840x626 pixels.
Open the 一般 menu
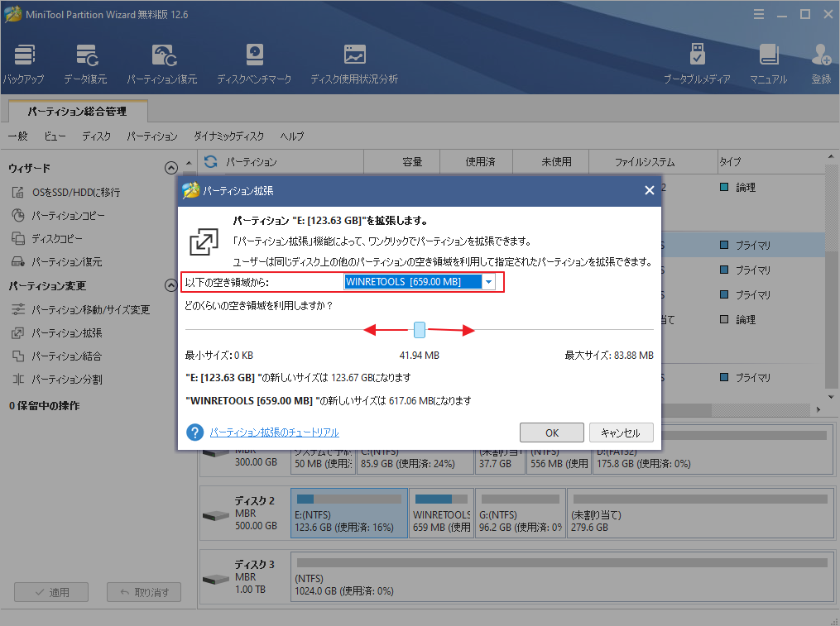17,136
